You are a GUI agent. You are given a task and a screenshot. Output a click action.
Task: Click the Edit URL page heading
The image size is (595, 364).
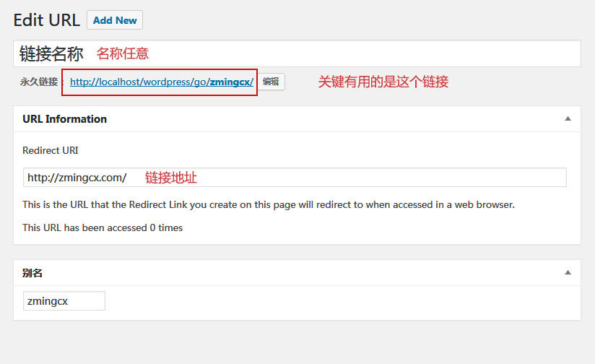pyautogui.click(x=47, y=20)
